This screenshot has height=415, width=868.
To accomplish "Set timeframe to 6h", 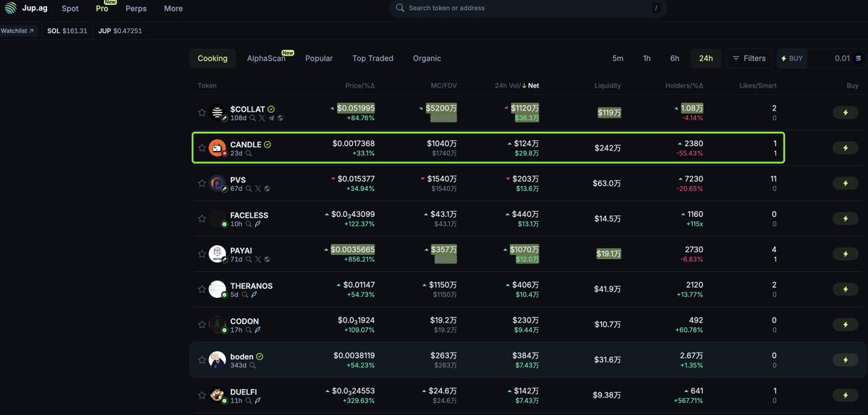I will pyautogui.click(x=675, y=59).
